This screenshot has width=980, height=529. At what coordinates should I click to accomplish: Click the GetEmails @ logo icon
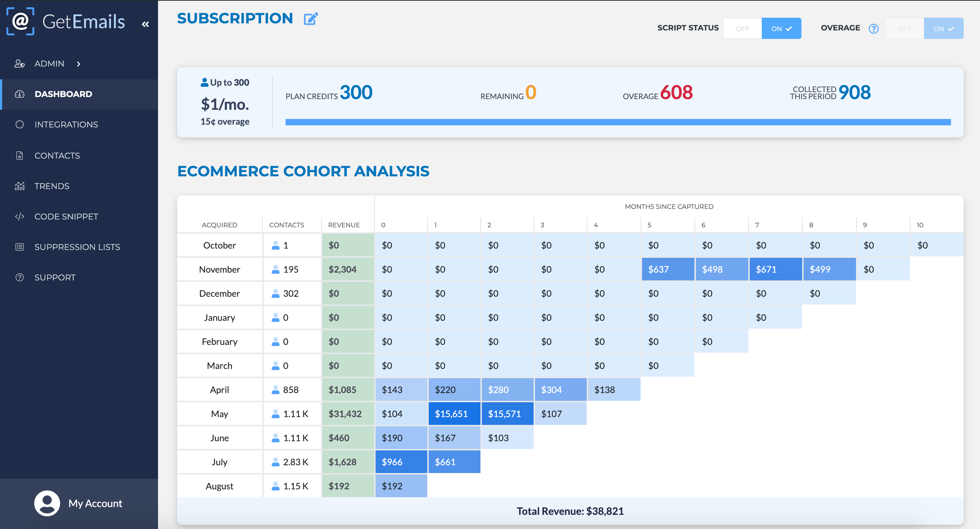coord(21,21)
